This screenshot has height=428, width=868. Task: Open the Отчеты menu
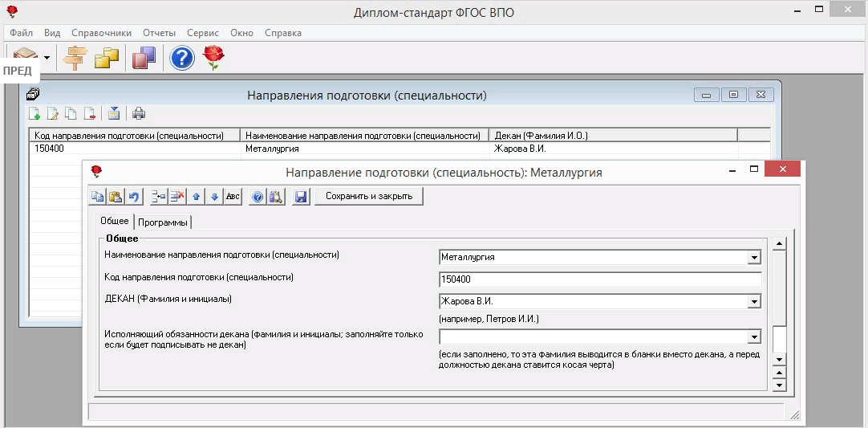click(159, 33)
